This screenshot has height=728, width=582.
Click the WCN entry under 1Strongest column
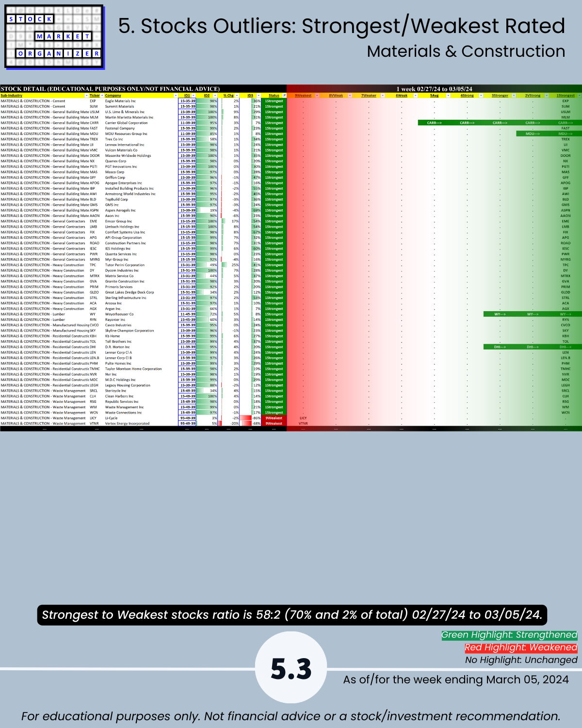[x=566, y=413]
